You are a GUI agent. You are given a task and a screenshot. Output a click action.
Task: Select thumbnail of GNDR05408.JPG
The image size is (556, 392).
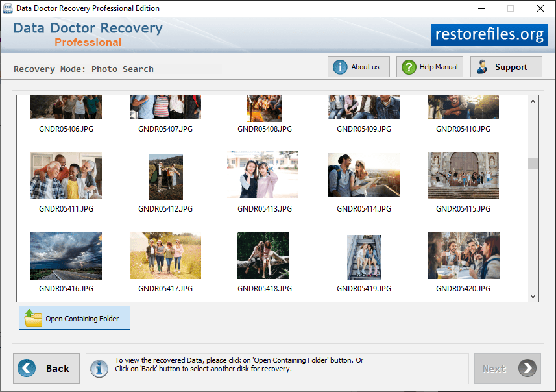[x=265, y=108]
